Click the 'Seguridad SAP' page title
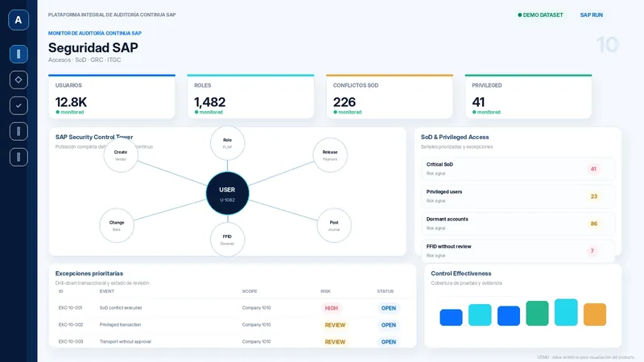The height and width of the screenshot is (362, 644). point(93,47)
